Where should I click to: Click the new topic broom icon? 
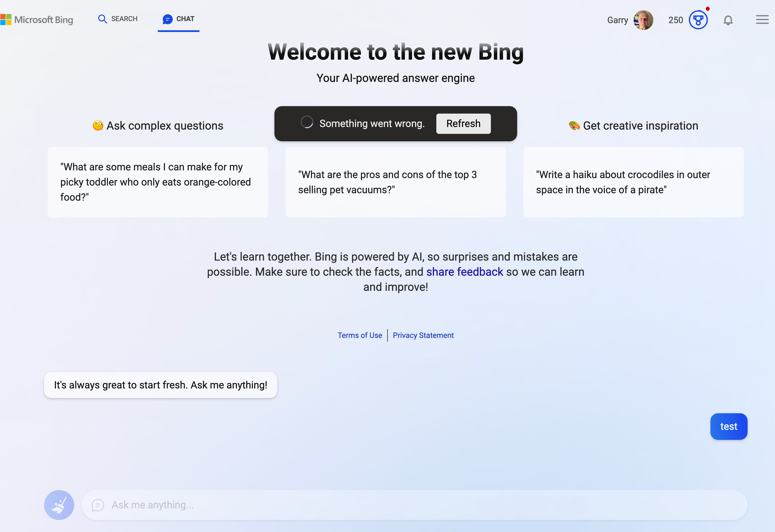(x=59, y=505)
